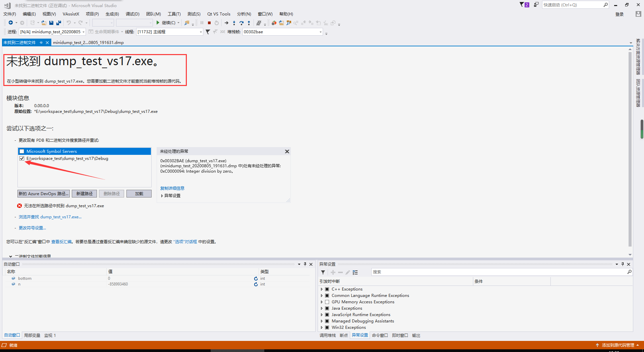The width and height of the screenshot is (644, 352).
Task: Toggle JavaScript Runtime Exceptions checkbox
Action: tap(327, 315)
